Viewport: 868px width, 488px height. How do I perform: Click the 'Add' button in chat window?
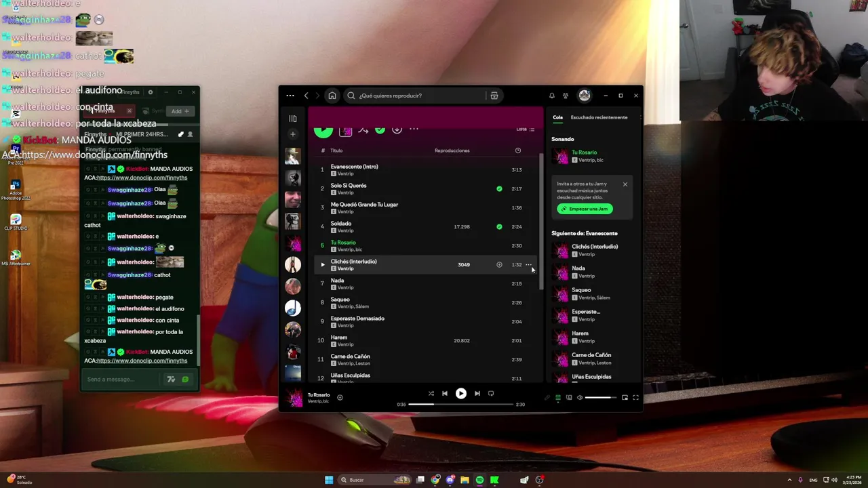180,111
